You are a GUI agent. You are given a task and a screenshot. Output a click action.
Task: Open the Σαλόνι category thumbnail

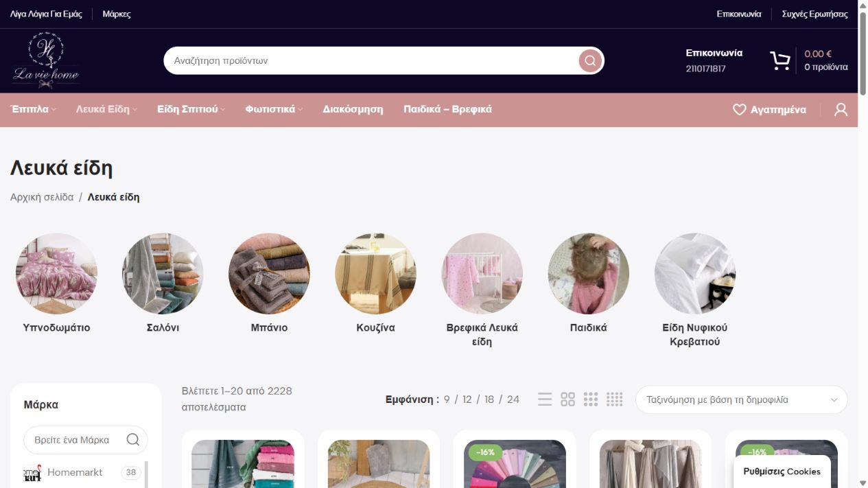[x=163, y=273]
